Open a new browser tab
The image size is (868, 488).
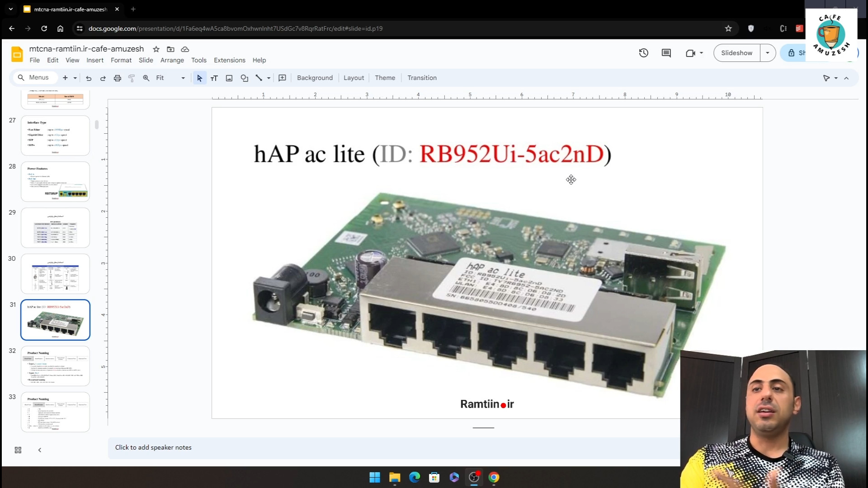coord(133,9)
